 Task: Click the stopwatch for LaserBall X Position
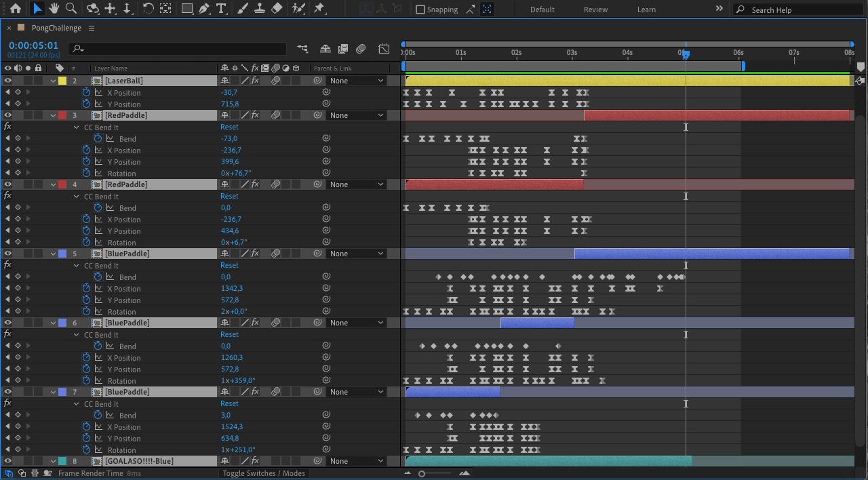coord(86,92)
